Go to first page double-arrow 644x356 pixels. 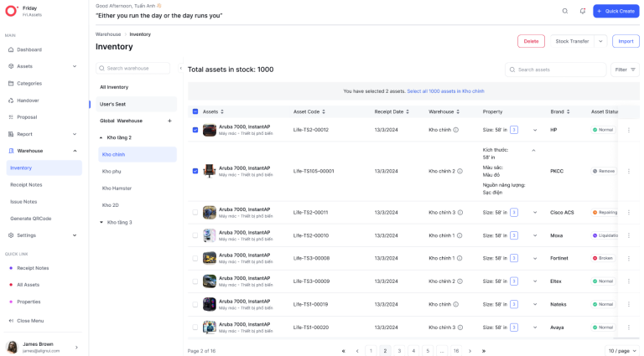pyautogui.click(x=343, y=351)
